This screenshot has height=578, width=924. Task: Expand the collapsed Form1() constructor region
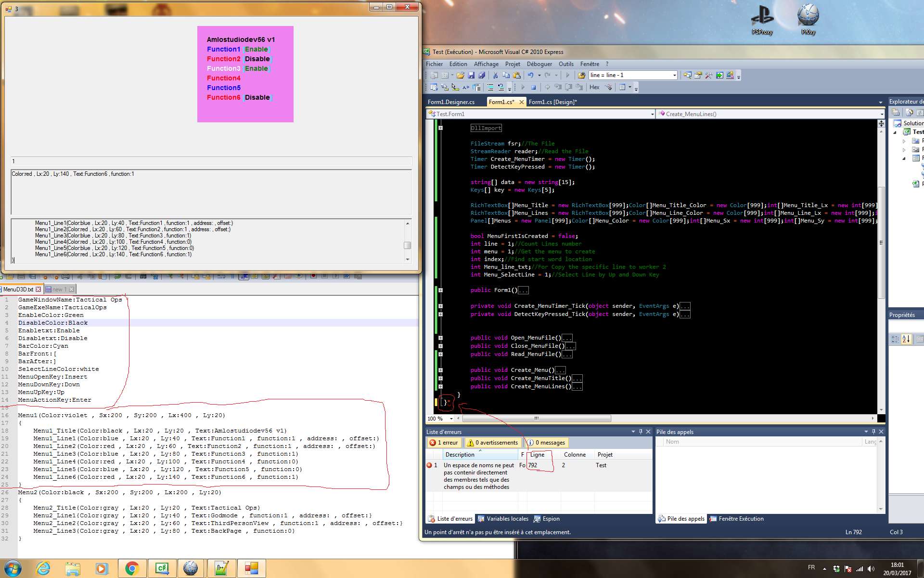[440, 290]
